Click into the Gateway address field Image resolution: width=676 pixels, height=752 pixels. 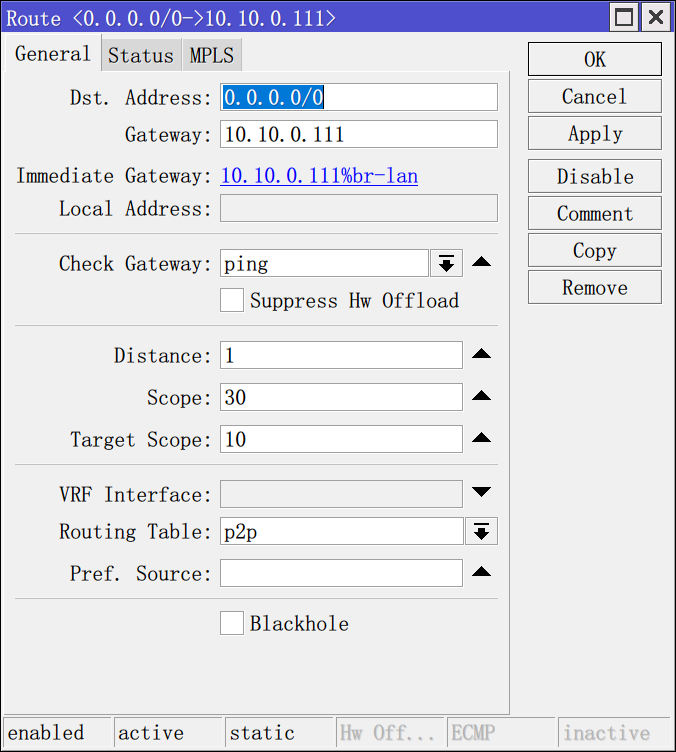click(x=358, y=134)
